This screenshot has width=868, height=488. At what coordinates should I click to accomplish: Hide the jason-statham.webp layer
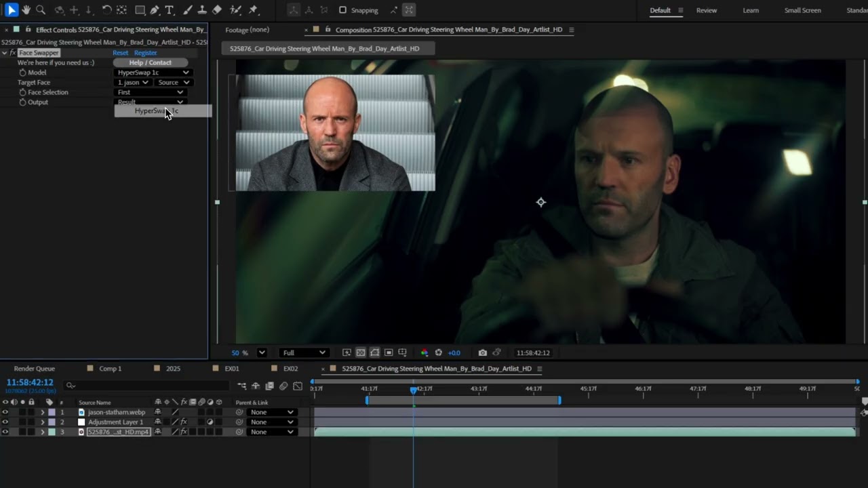(5, 412)
